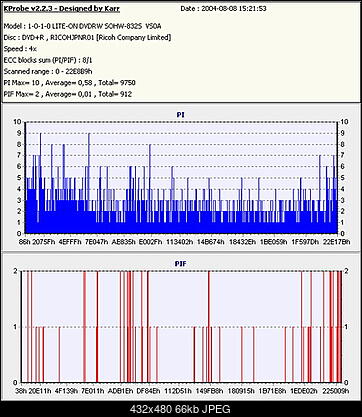The height and width of the screenshot is (417, 362).
Task: Click the PIF axis label '112D51h'
Action: pyautogui.click(x=178, y=391)
